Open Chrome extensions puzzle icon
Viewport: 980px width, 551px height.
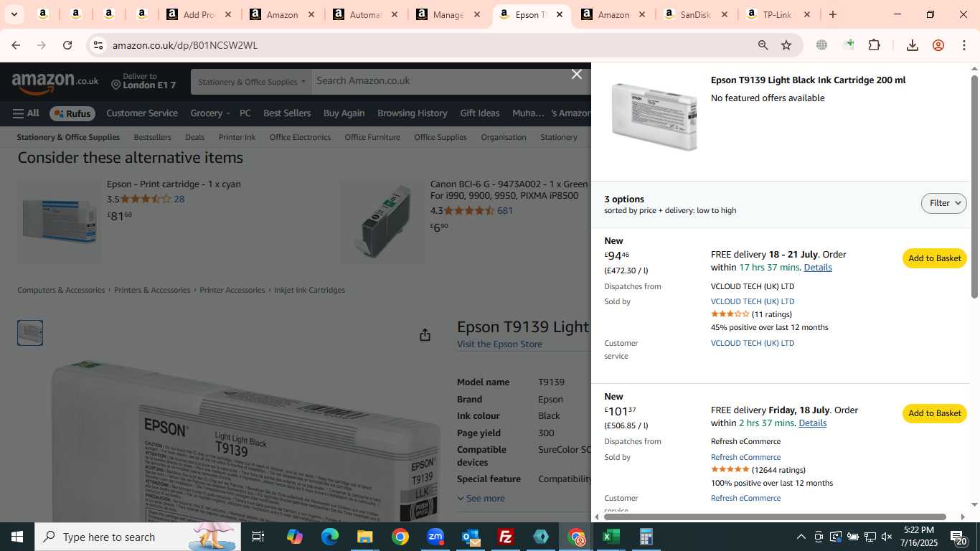[x=874, y=45]
